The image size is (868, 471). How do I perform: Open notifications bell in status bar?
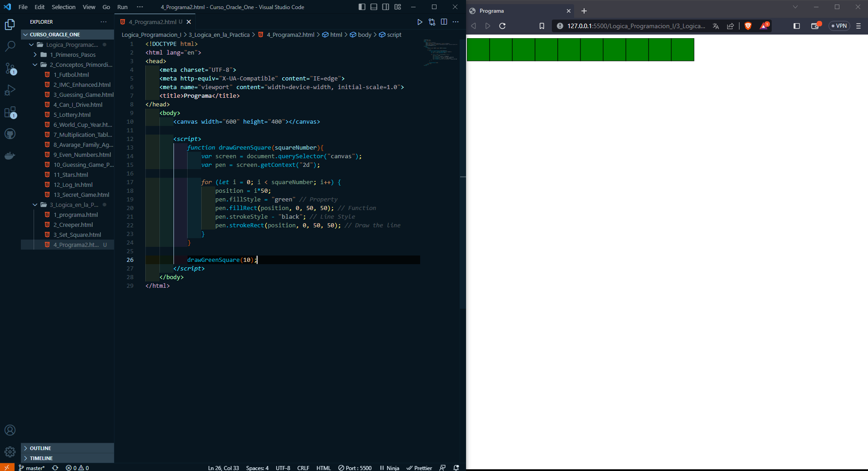[x=456, y=468]
